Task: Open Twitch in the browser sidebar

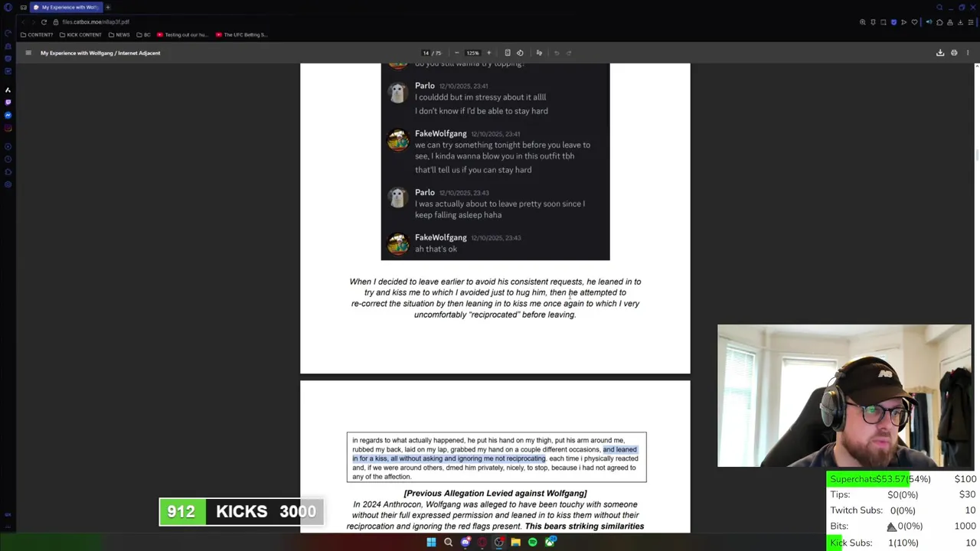Action: tap(8, 102)
